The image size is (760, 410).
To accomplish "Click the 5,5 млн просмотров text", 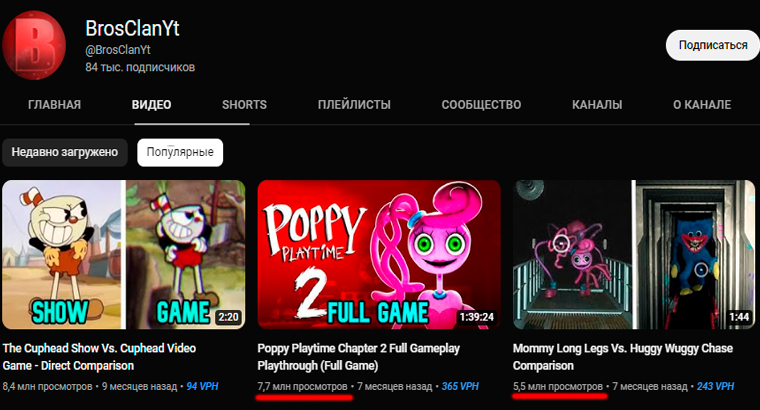I will tap(558, 387).
